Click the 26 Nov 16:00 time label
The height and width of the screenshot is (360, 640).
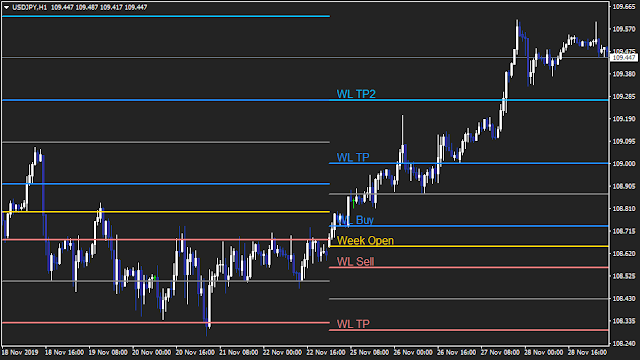point(456,352)
